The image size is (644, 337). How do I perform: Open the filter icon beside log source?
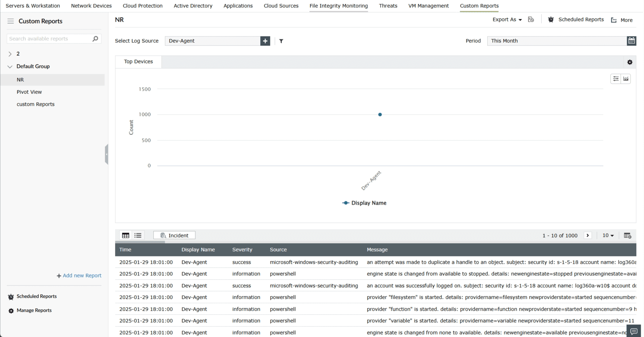pyautogui.click(x=281, y=41)
